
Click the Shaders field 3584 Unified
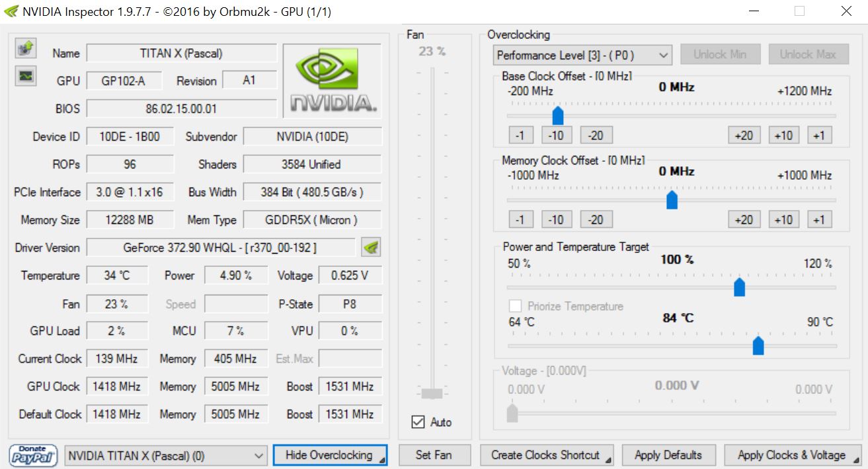click(313, 164)
